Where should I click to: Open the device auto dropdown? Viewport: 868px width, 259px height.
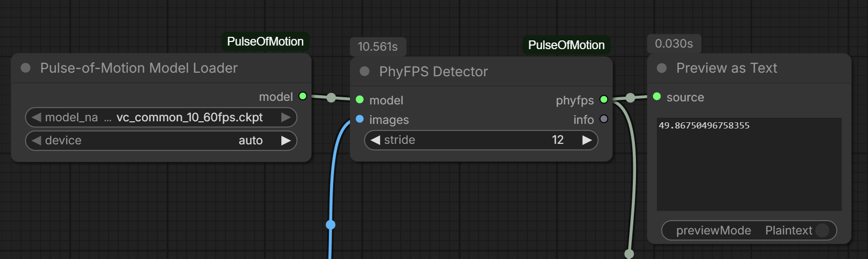[161, 140]
